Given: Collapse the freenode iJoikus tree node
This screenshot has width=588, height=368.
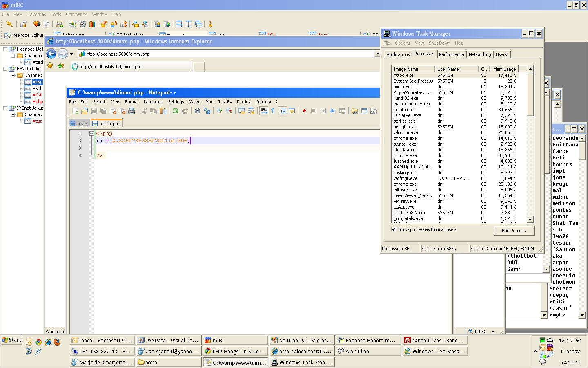Looking at the screenshot, I should [x=5, y=49].
